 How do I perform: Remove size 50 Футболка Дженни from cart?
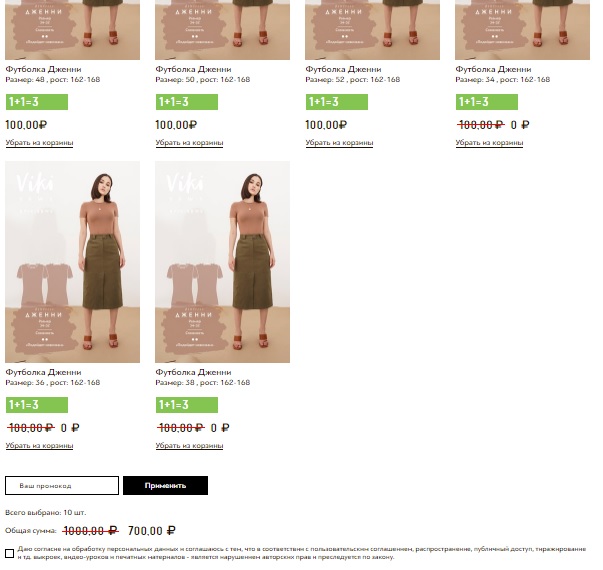189,143
